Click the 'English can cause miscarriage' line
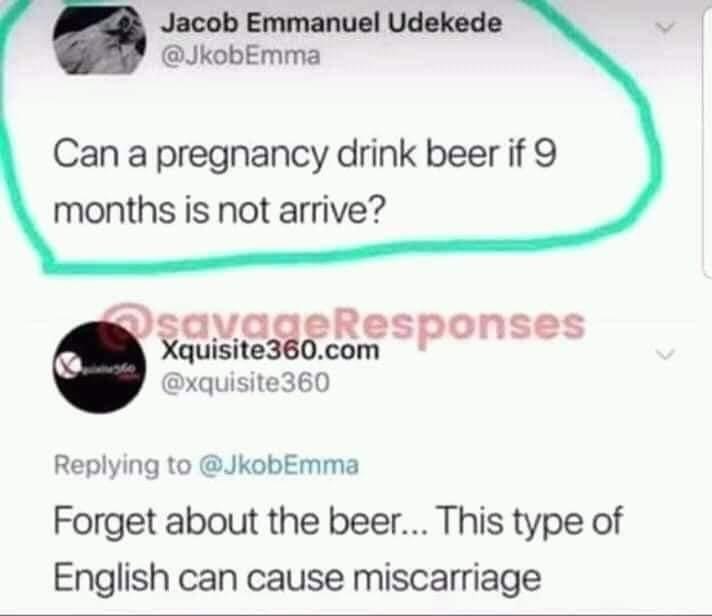This screenshot has height=616, width=712. click(x=297, y=578)
